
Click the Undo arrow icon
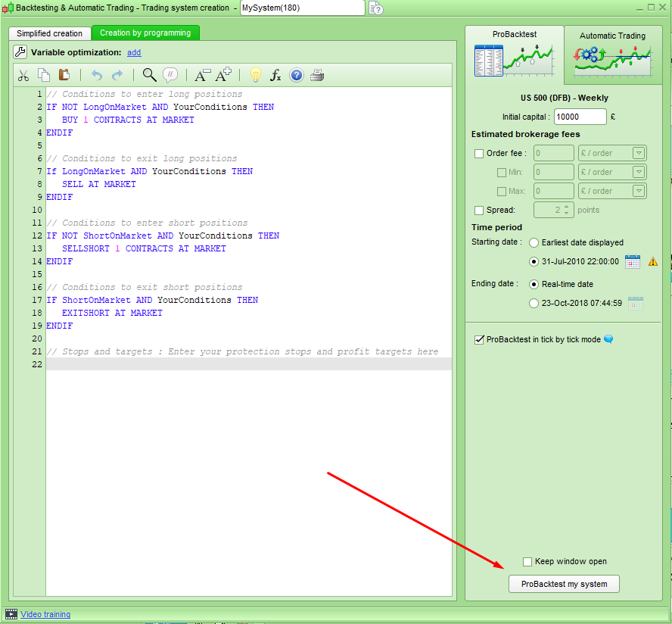[x=97, y=76]
